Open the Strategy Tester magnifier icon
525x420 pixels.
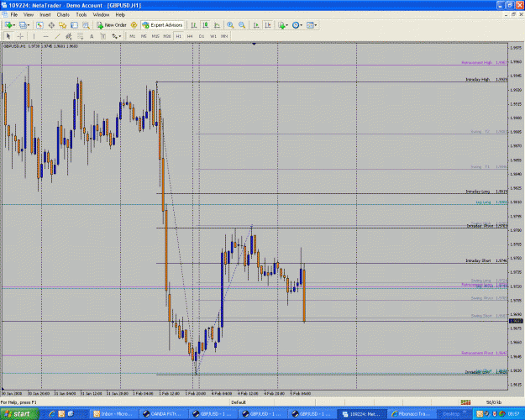coord(86,25)
